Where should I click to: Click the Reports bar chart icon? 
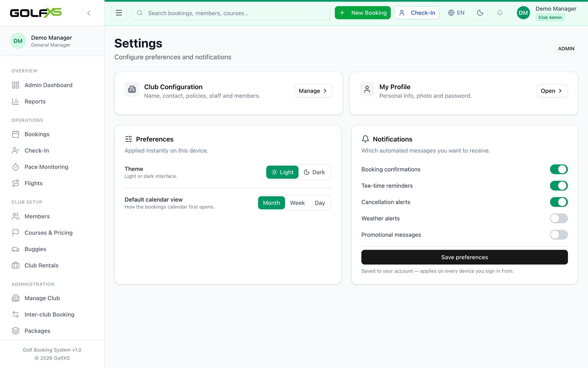pos(16,101)
